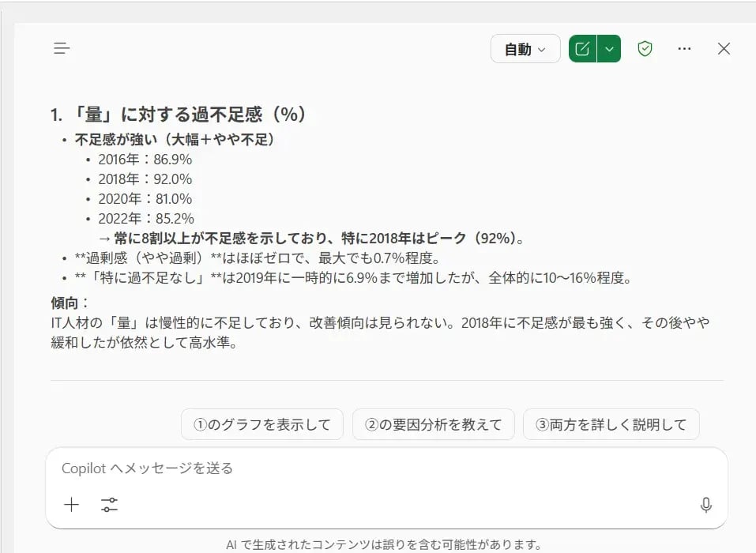Image resolution: width=756 pixels, height=553 pixels.
Task: Click the ①のグラフを表示して suggestion
Action: [261, 424]
